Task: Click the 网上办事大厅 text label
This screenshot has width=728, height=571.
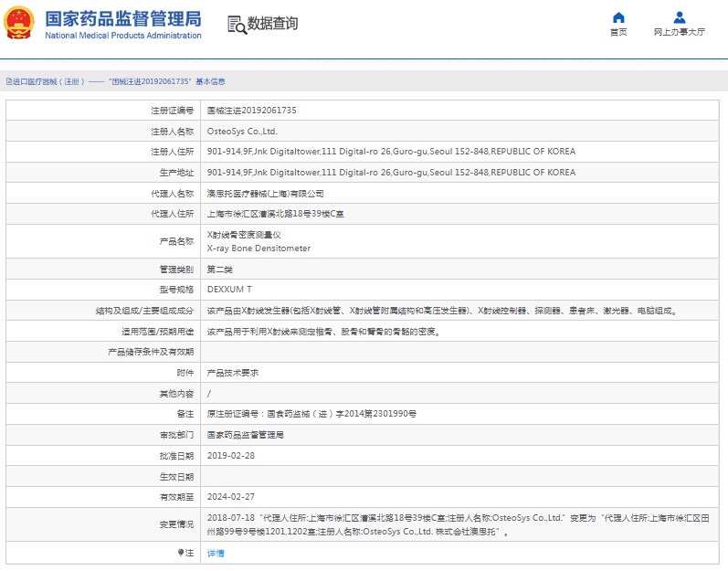Action: coord(680,32)
